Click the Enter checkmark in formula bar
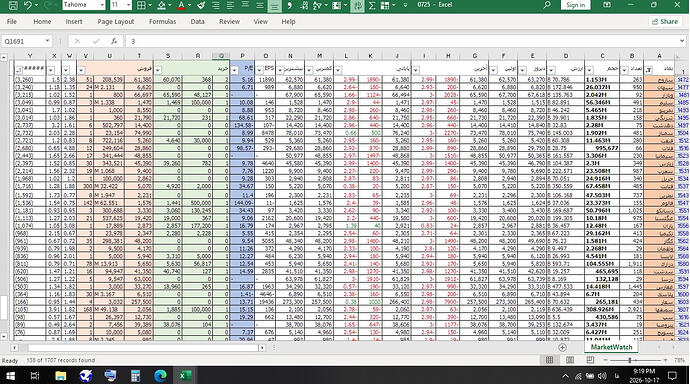 tap(96, 41)
